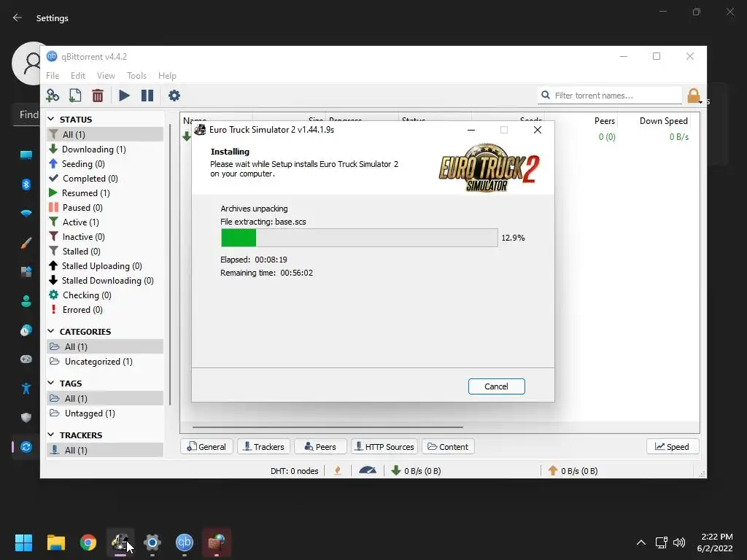
Task: Open Windows Update in Settings sidebar
Action: tap(26, 447)
